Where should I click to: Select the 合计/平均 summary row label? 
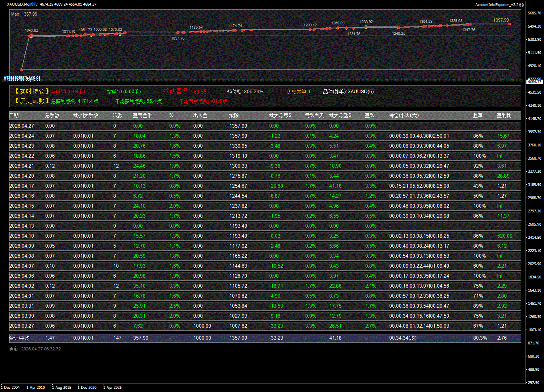tap(19, 338)
